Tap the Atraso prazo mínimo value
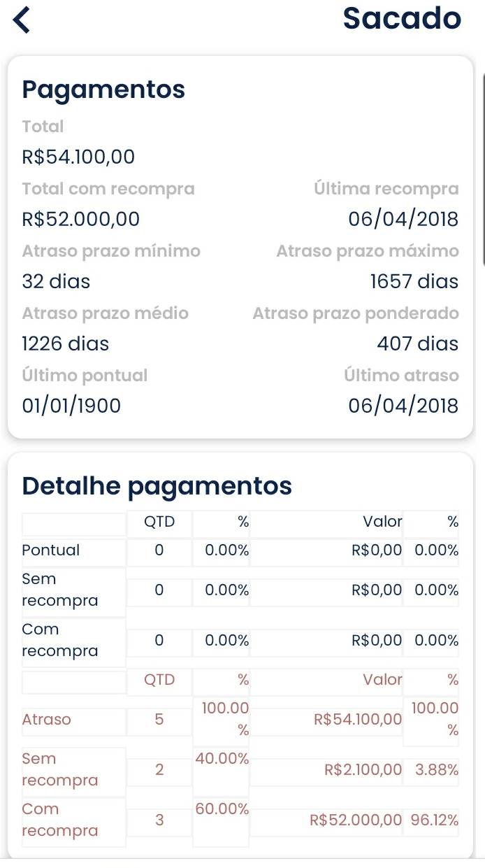 [54, 281]
